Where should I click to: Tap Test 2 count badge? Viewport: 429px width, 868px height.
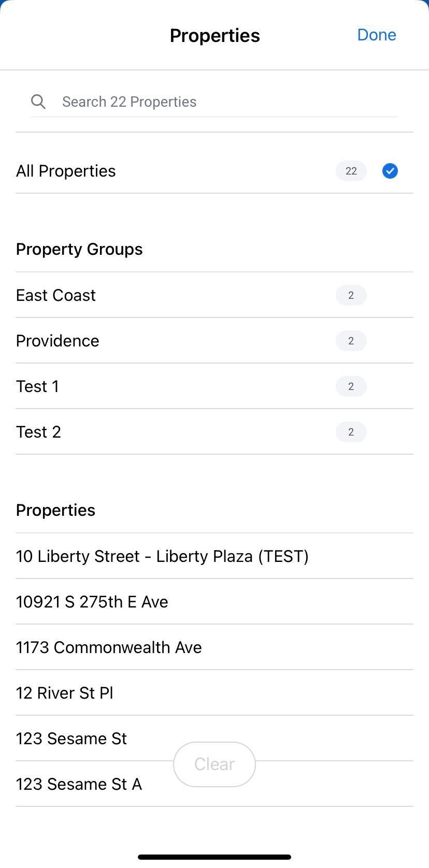(351, 432)
